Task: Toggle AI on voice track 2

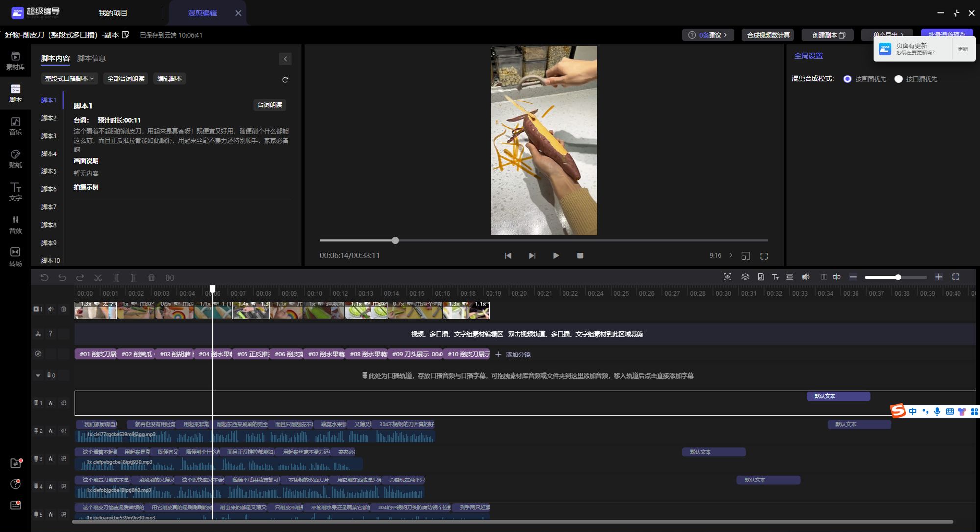Action: (51, 431)
